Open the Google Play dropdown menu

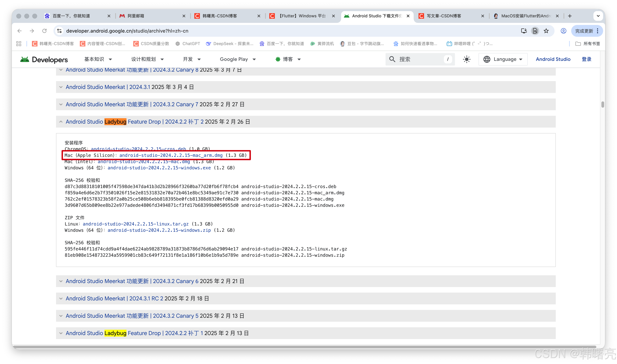click(238, 59)
